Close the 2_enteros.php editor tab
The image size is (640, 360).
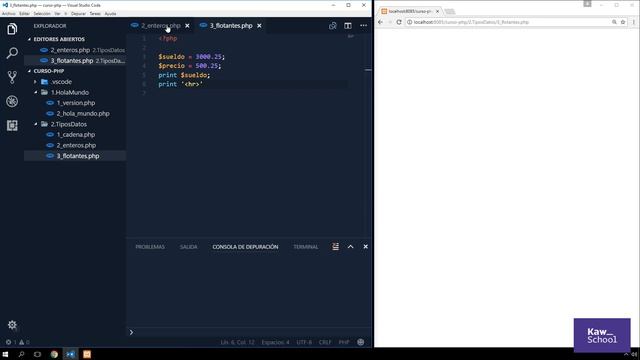187,26
